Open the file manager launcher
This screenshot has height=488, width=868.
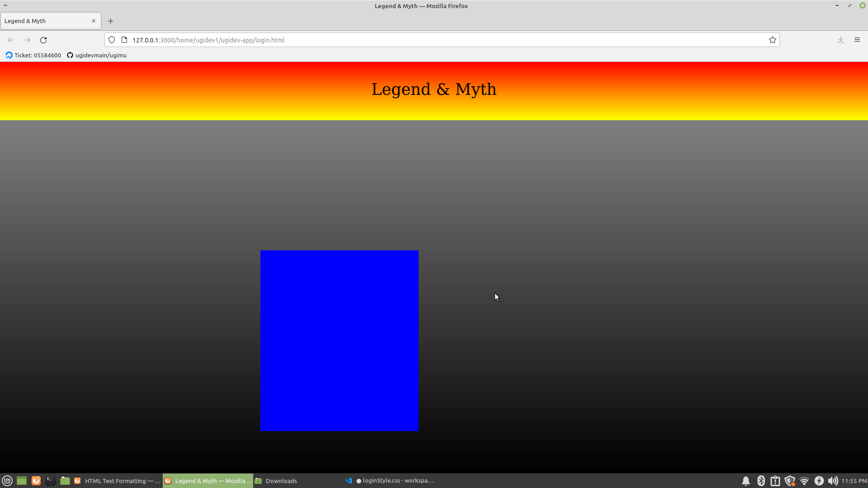click(65, 481)
